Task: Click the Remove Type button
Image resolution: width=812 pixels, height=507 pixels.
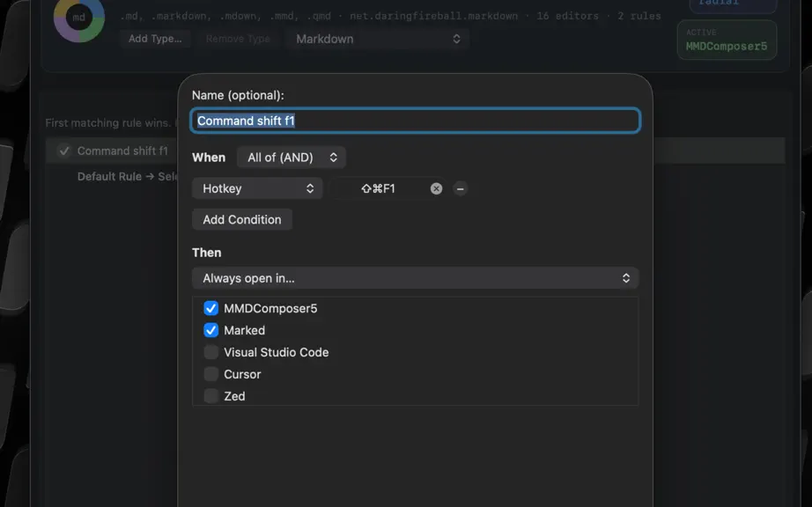Action: 238,39
